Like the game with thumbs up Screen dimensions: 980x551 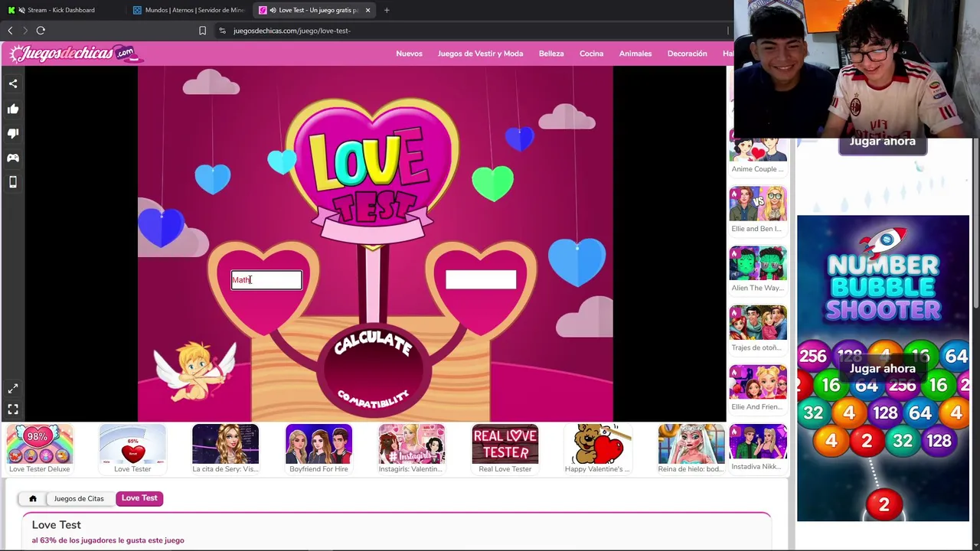pos(13,109)
